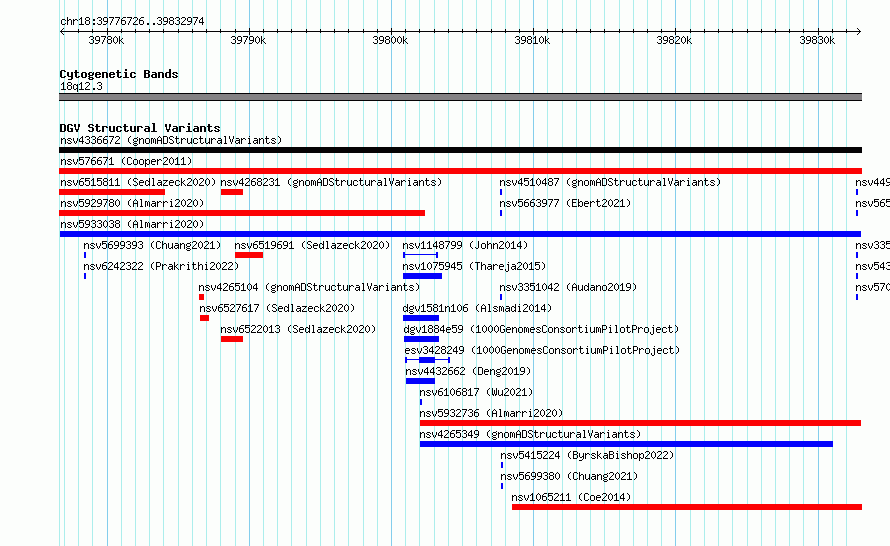Click the red nsv576671 variant bar
This screenshot has height=546, width=890.
click(x=460, y=171)
